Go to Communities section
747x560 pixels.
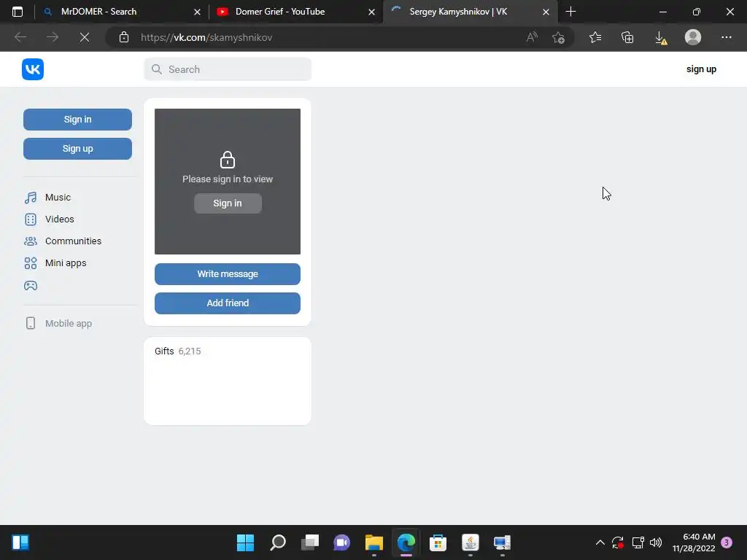[63, 241]
